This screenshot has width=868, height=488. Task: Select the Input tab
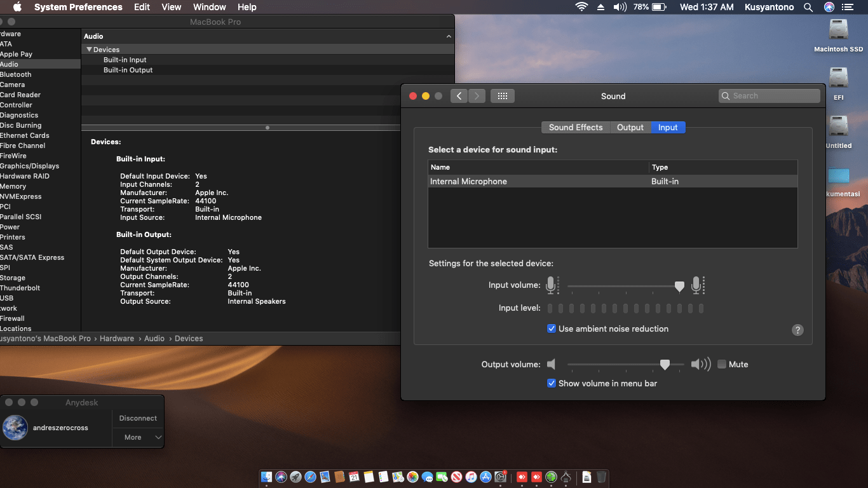click(x=668, y=127)
